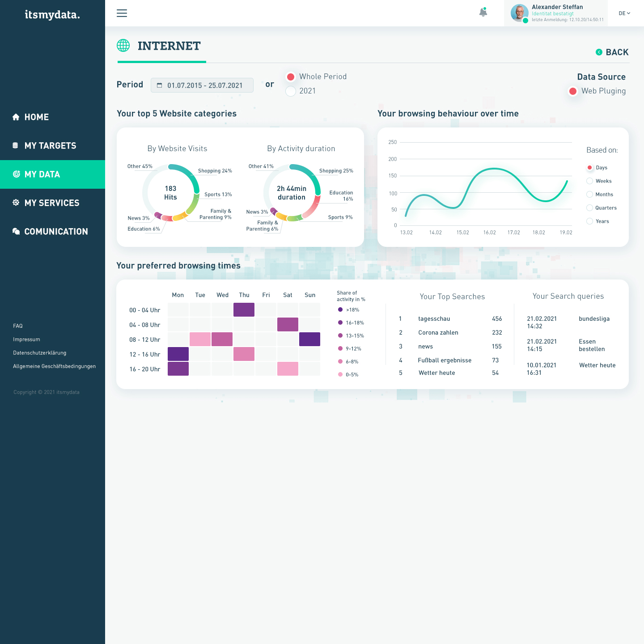Click the Internet globe icon
This screenshot has width=644, height=644.
tap(123, 46)
